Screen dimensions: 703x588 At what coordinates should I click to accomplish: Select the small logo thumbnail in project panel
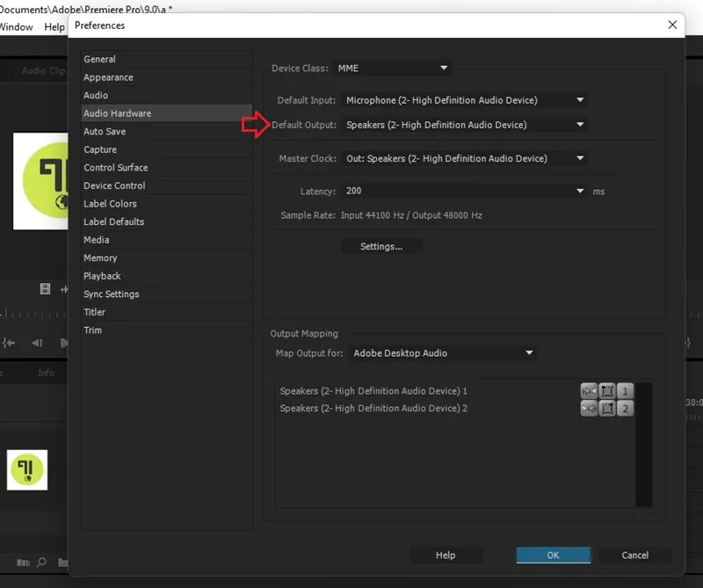[x=27, y=470]
